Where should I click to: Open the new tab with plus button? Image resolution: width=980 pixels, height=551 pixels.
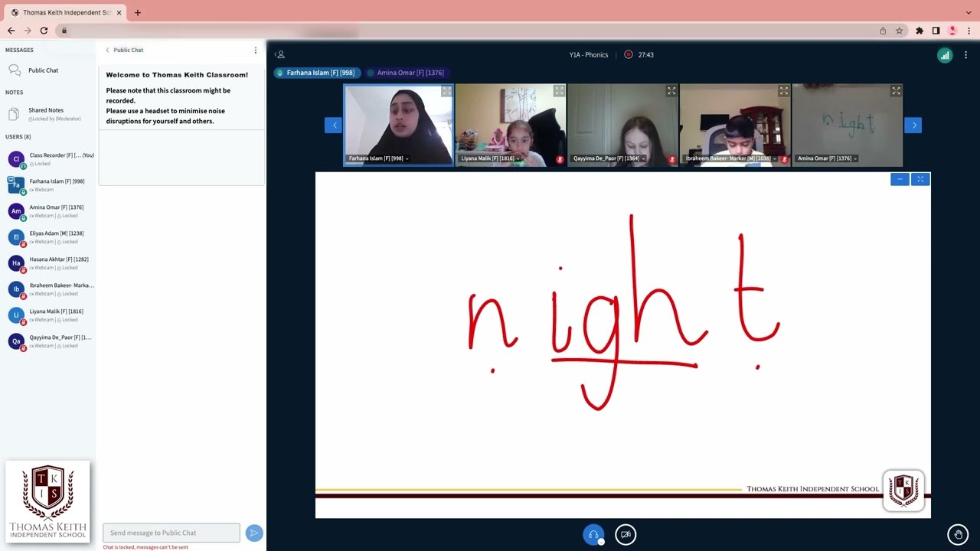(x=138, y=12)
